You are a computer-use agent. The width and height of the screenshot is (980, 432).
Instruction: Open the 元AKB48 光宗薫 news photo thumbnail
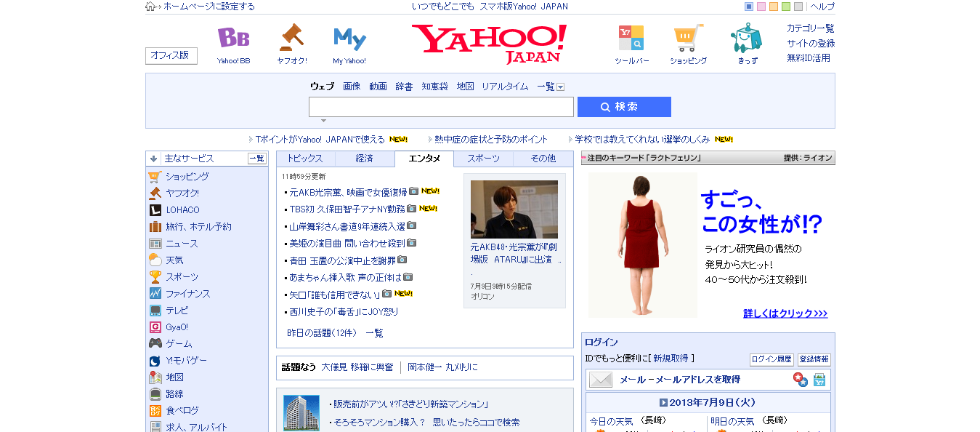(x=514, y=209)
